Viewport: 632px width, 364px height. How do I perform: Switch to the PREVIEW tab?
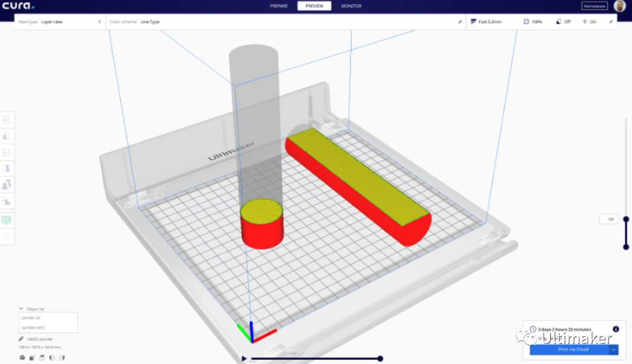click(x=314, y=6)
